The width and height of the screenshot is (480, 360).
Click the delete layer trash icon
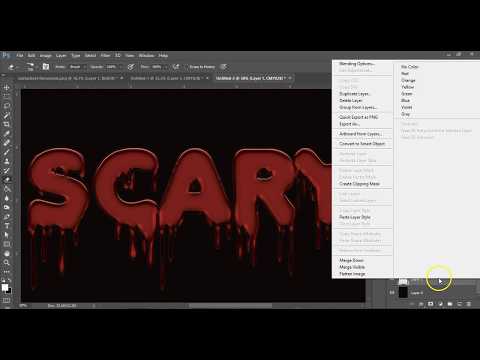(469, 304)
